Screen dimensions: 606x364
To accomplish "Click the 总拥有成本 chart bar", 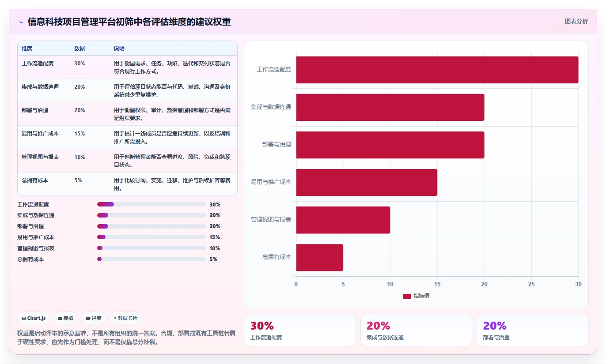I will click(x=319, y=257).
